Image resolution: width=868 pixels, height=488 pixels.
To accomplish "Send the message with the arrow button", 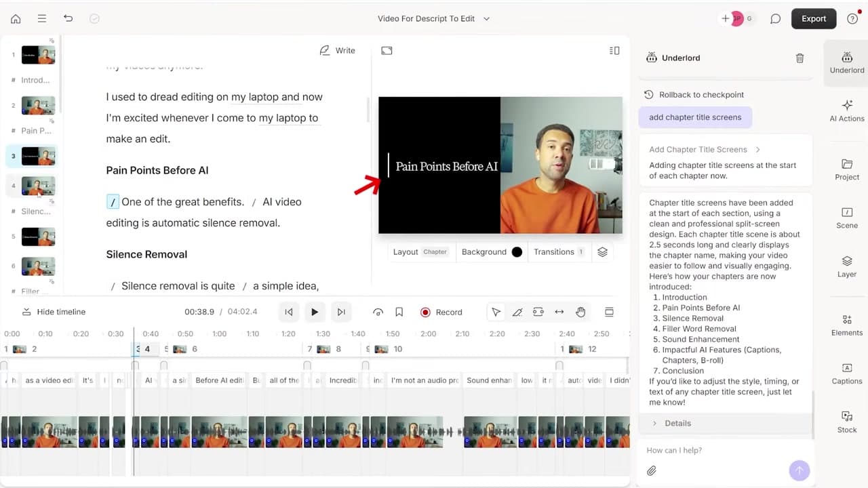I will [800, 470].
